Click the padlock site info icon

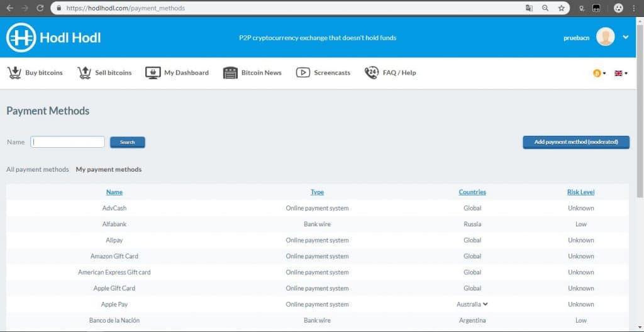pyautogui.click(x=58, y=8)
